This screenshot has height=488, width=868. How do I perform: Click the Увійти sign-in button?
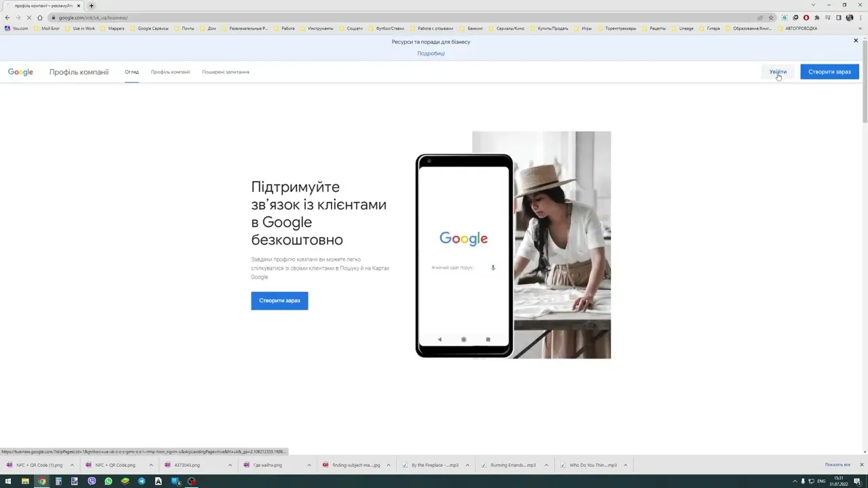click(778, 72)
